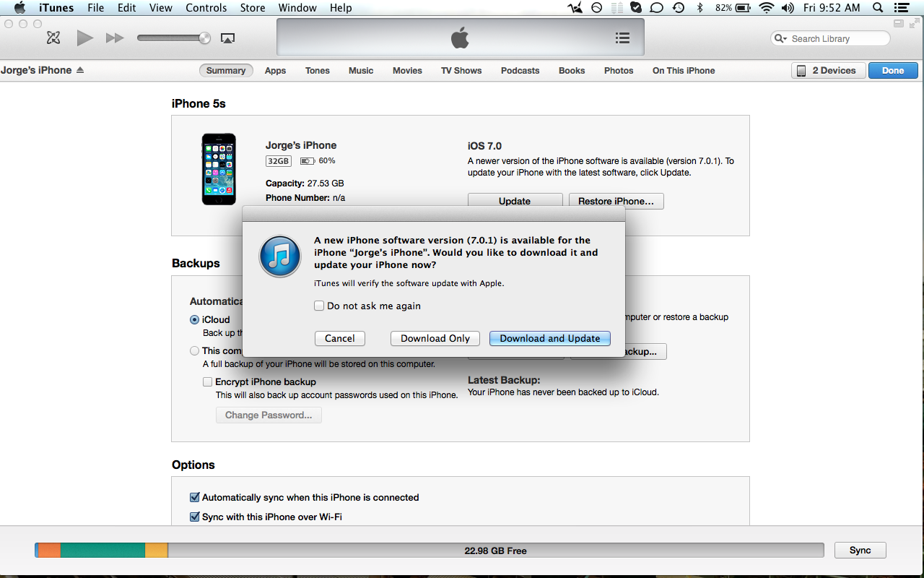Open the Apple menu
This screenshot has height=578, width=924.
tap(19, 8)
